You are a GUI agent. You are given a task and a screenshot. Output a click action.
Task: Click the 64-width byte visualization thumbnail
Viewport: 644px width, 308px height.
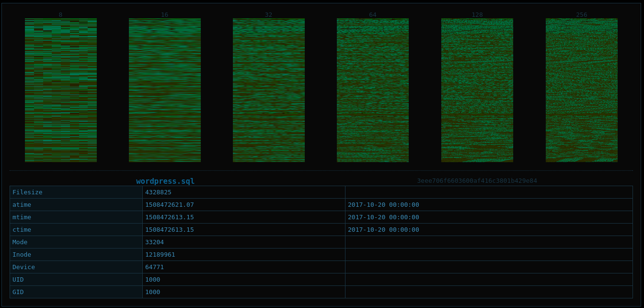pos(373,90)
